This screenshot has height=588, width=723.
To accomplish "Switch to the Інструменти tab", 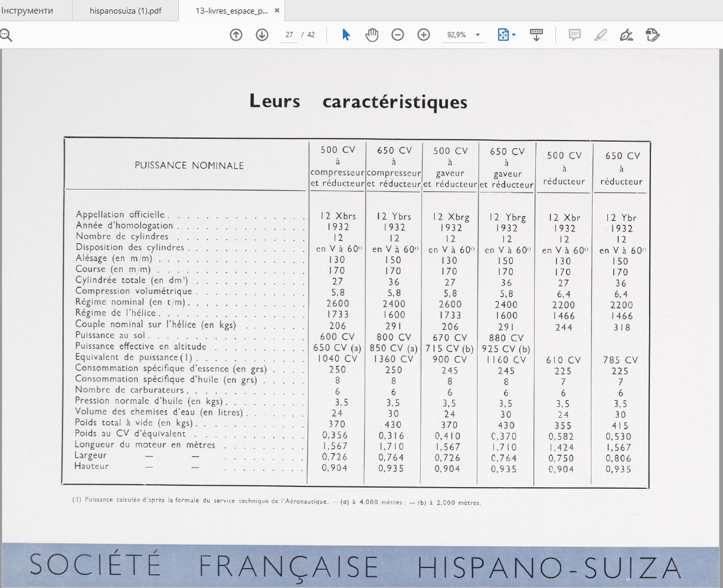I will (x=27, y=11).
